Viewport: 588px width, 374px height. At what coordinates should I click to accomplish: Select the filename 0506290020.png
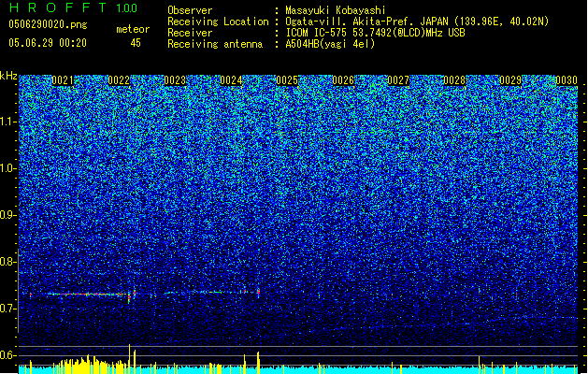click(48, 24)
